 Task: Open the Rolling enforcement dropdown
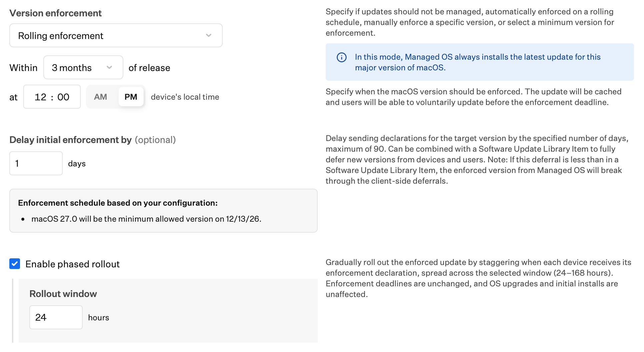[x=116, y=35]
